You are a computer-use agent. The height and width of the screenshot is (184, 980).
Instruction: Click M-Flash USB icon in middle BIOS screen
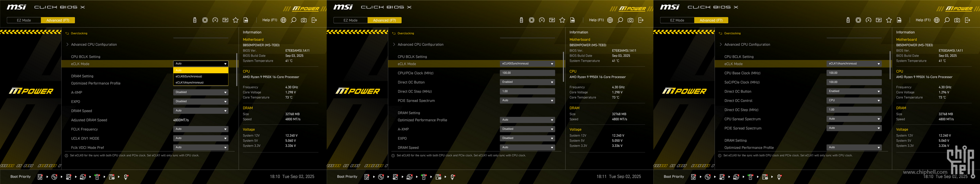coord(522,20)
